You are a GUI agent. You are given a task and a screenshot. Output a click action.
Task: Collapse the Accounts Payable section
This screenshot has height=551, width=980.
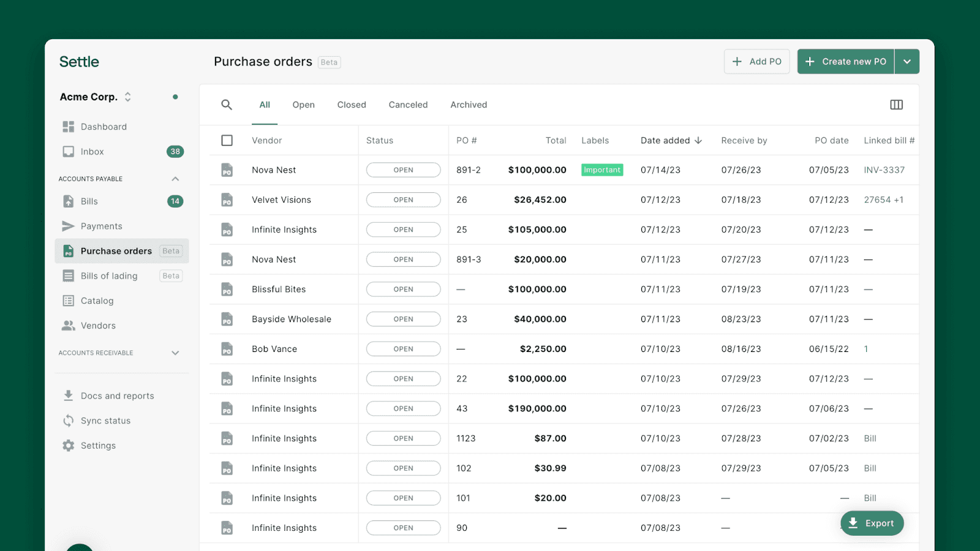(x=175, y=178)
